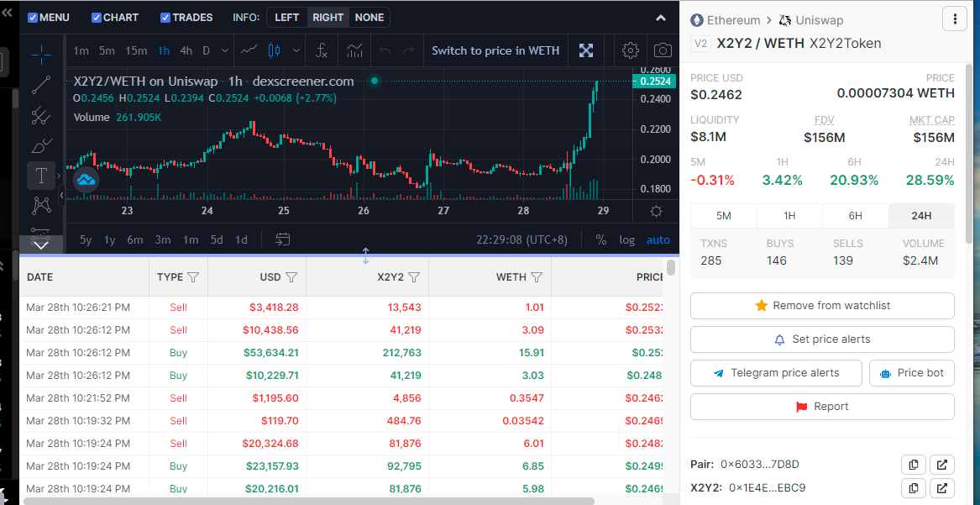Click Switch to price in WETH
This screenshot has height=505, width=980.
(495, 50)
